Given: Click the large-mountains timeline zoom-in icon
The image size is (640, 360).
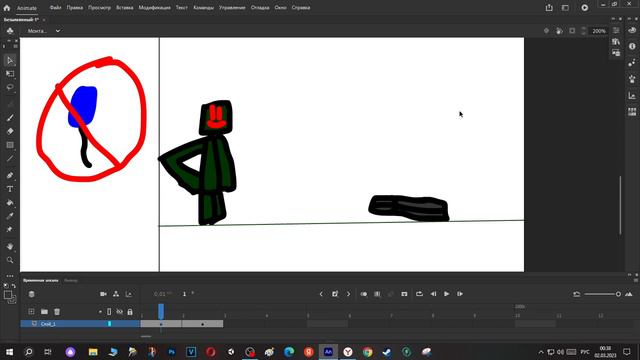Looking at the screenshot, I should tap(629, 294).
